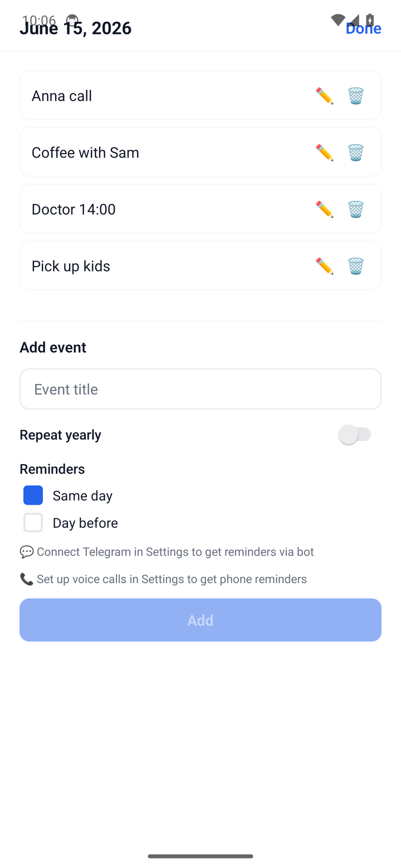
Task: Edit the Pick up kids event
Action: click(324, 266)
